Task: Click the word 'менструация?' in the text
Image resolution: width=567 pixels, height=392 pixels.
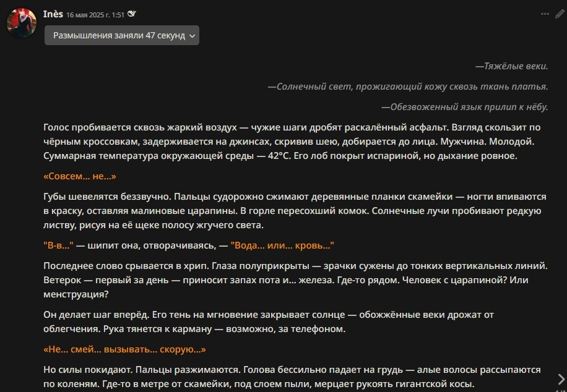Action: [76, 294]
